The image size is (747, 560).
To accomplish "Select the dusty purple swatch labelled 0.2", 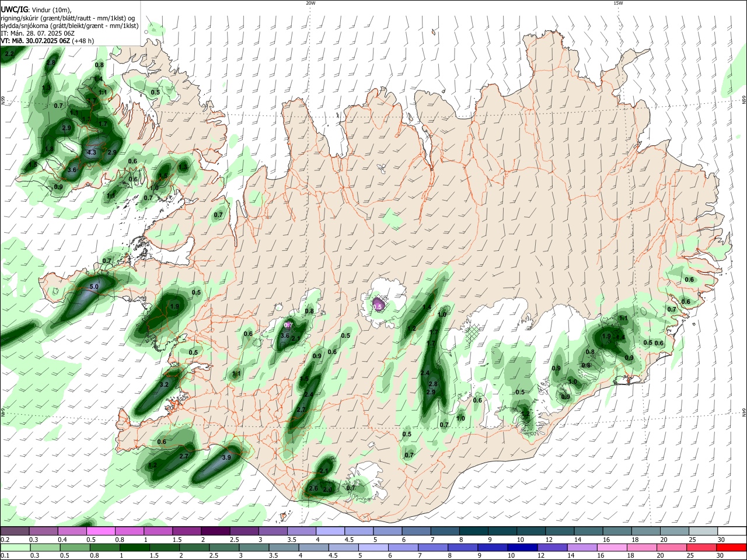I will tap(15, 531).
